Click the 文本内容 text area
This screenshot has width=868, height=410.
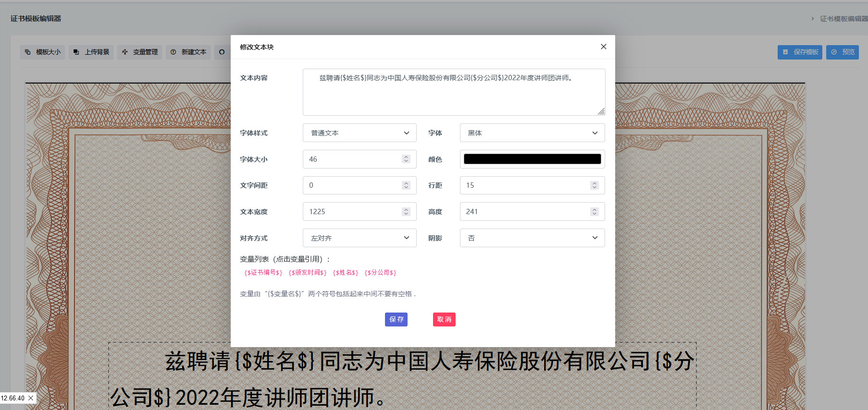(454, 92)
